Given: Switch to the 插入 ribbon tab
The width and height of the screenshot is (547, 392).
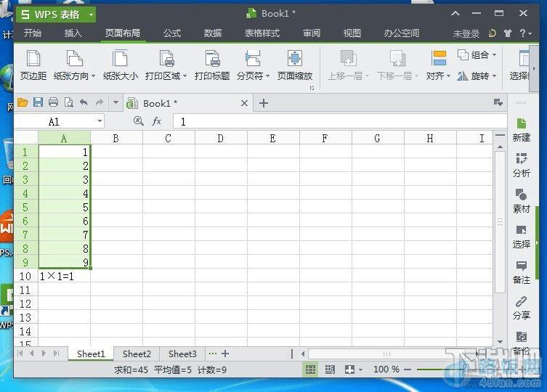Looking at the screenshot, I should point(73,33).
